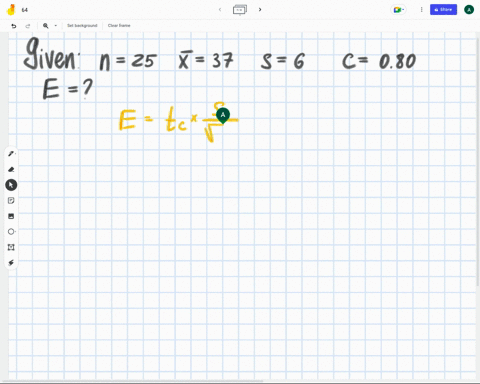Go to the previous frame
This screenshot has width=480, height=384.
(x=220, y=10)
